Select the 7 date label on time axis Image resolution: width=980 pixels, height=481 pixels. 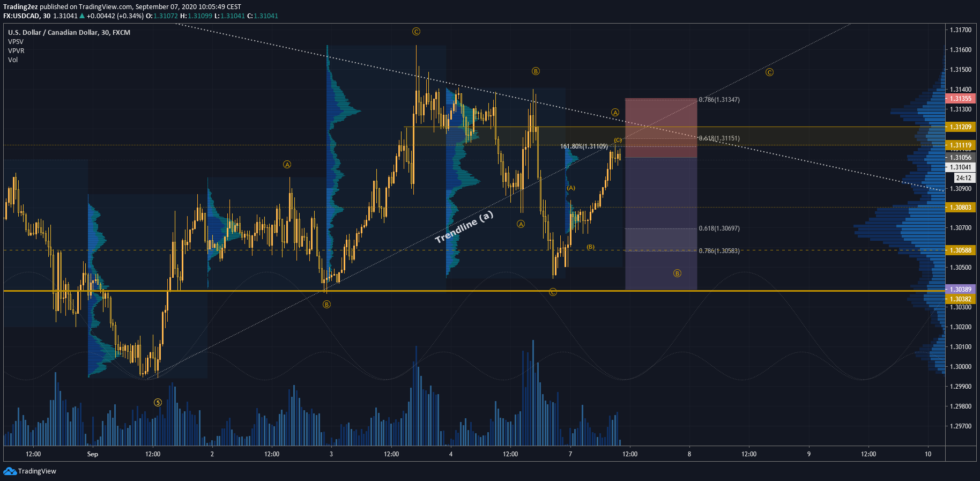[x=570, y=454]
